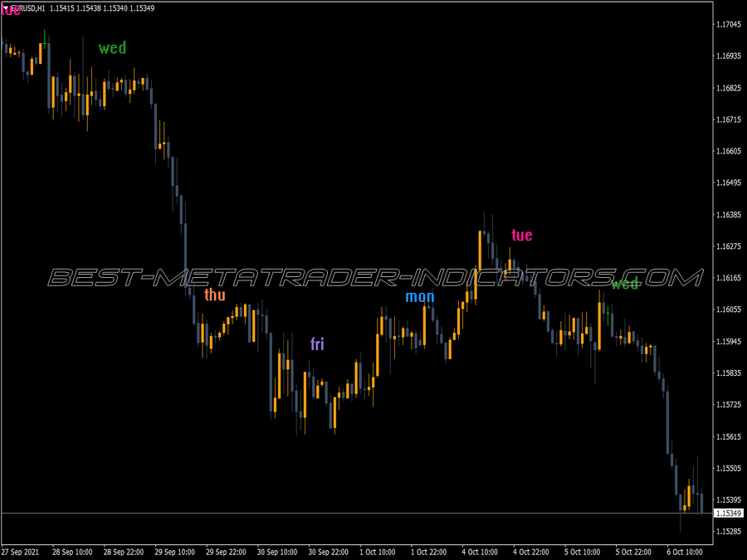The height and width of the screenshot is (560, 747).
Task: Click the 1.15285 price axis label
Action: coord(729,532)
